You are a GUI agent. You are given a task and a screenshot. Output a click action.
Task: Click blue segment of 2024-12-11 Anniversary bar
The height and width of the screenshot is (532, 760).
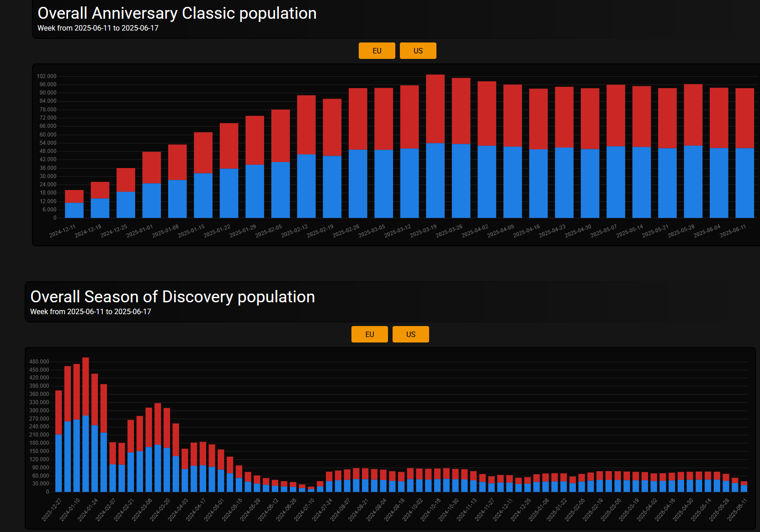(74, 210)
